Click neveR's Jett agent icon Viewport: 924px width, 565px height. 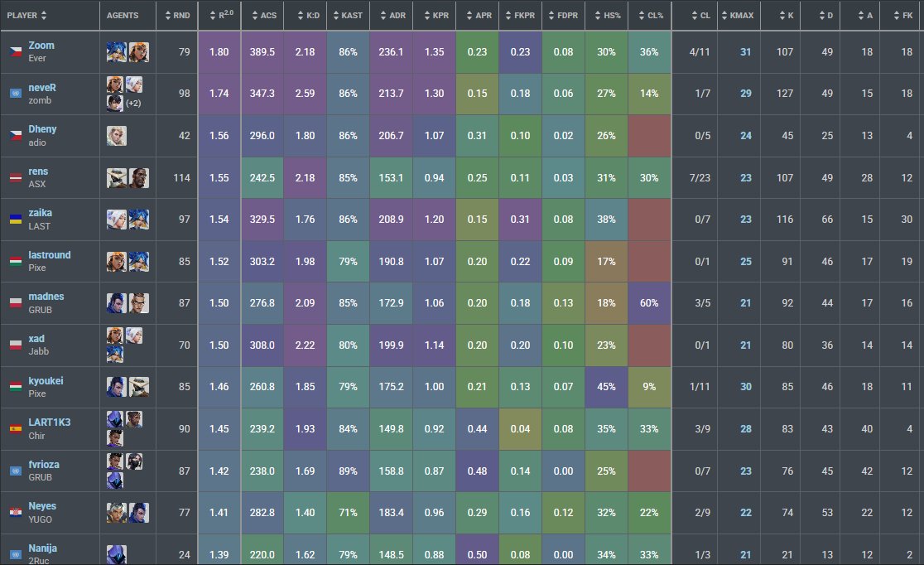coord(134,85)
